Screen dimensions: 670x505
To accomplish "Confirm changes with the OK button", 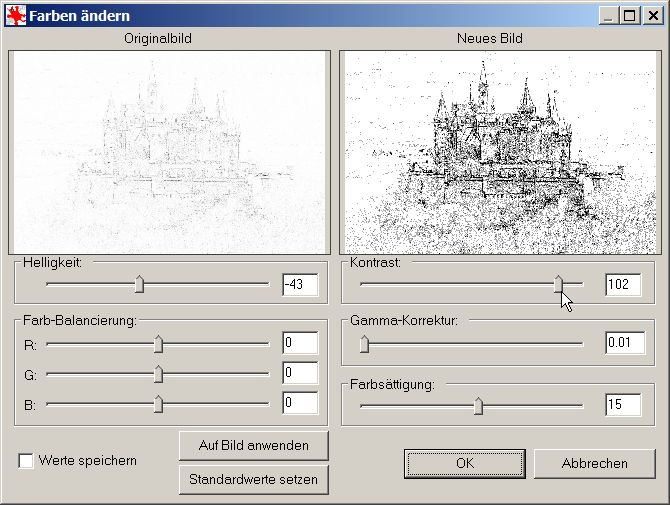I will coord(464,463).
